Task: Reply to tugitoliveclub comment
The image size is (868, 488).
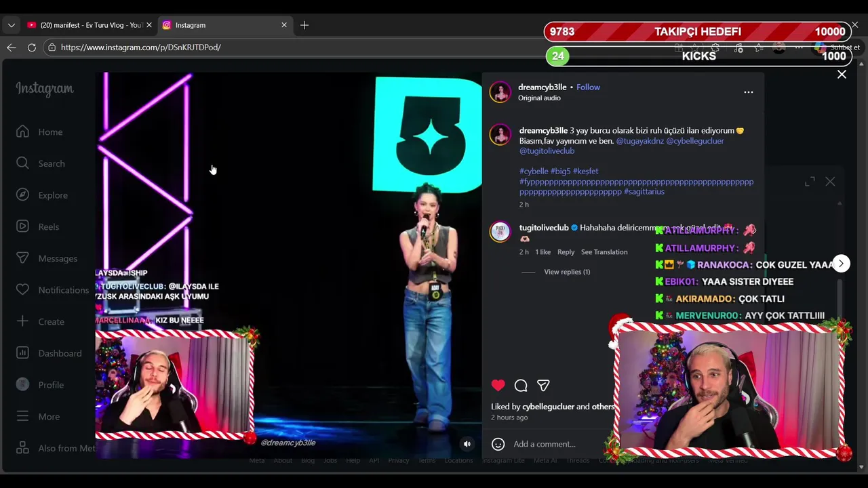Action: coord(566,252)
